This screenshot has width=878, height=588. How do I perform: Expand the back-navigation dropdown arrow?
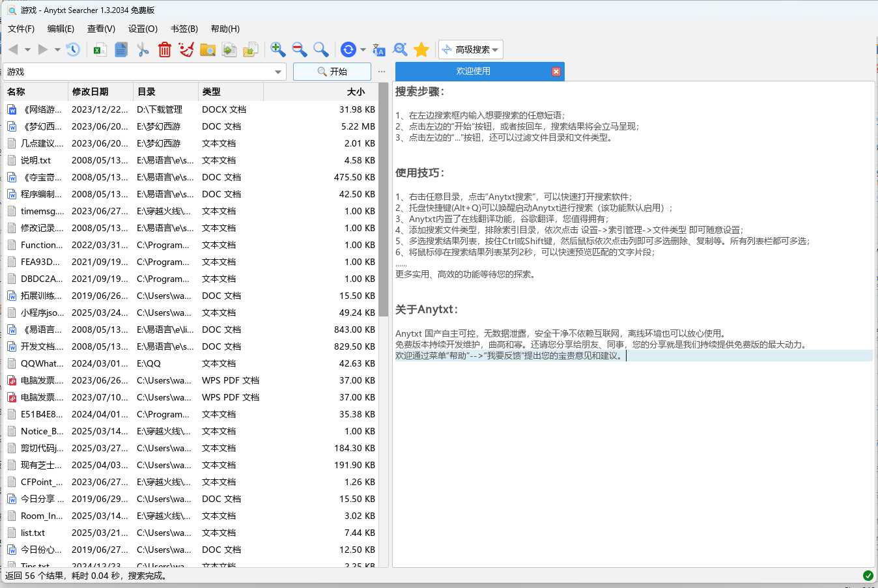26,49
